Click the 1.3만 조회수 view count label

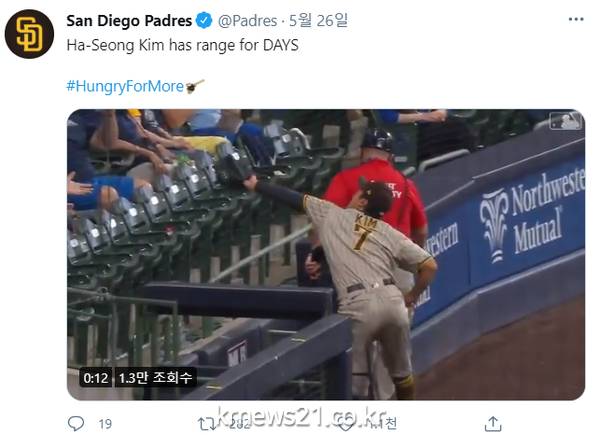click(x=155, y=378)
